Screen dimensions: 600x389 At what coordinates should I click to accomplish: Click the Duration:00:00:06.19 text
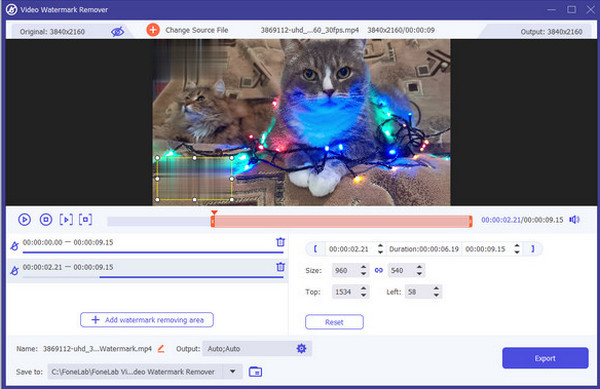click(x=424, y=249)
